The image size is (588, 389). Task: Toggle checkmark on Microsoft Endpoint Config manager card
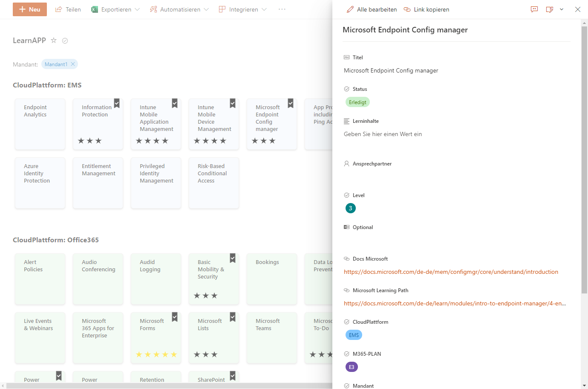tap(291, 103)
